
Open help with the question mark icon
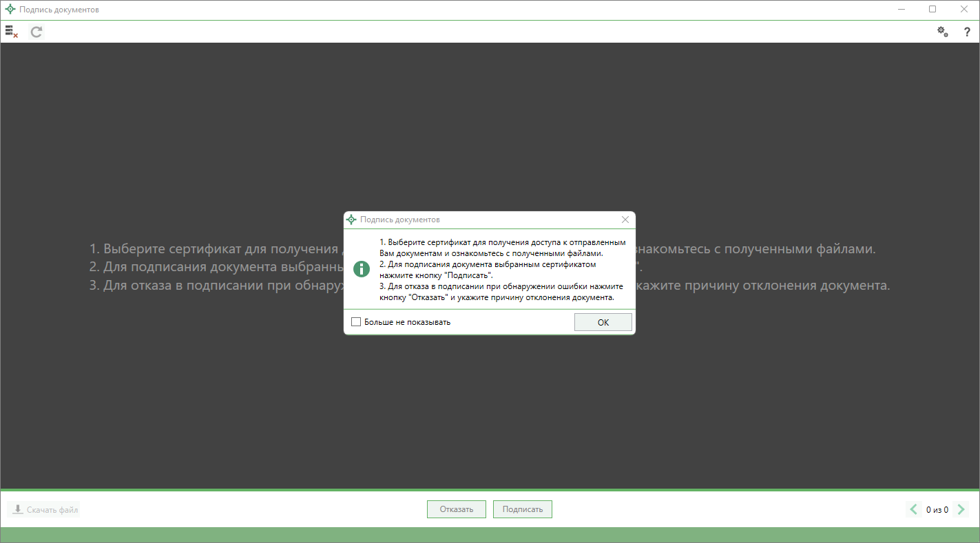pyautogui.click(x=967, y=32)
